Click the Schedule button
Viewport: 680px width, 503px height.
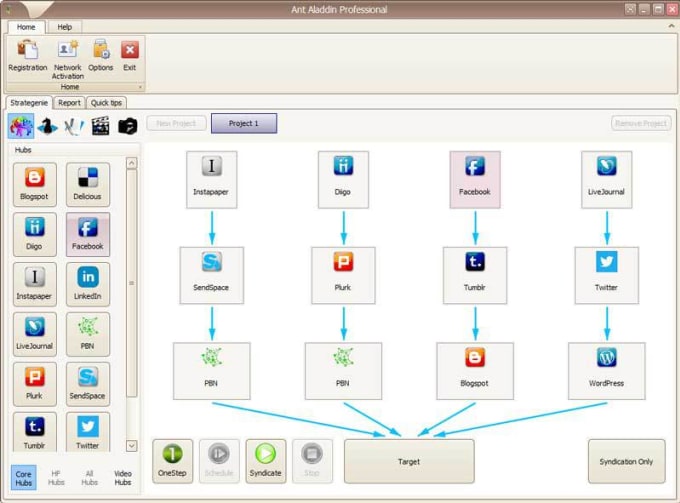coord(219,461)
